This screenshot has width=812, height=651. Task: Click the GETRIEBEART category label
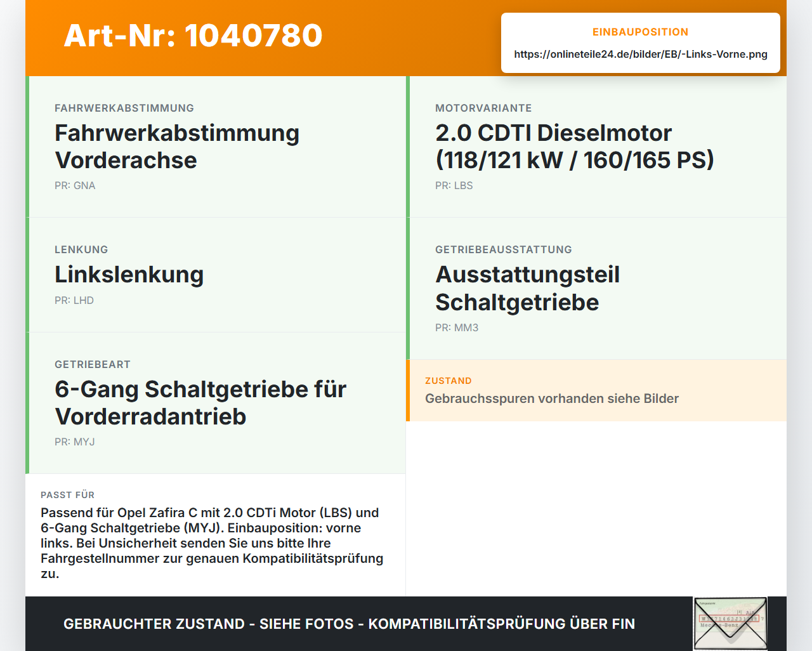point(93,364)
